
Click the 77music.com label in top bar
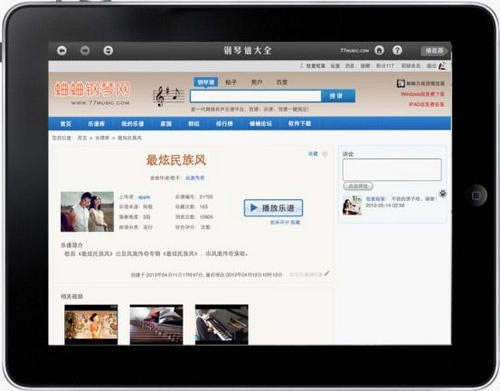354,51
